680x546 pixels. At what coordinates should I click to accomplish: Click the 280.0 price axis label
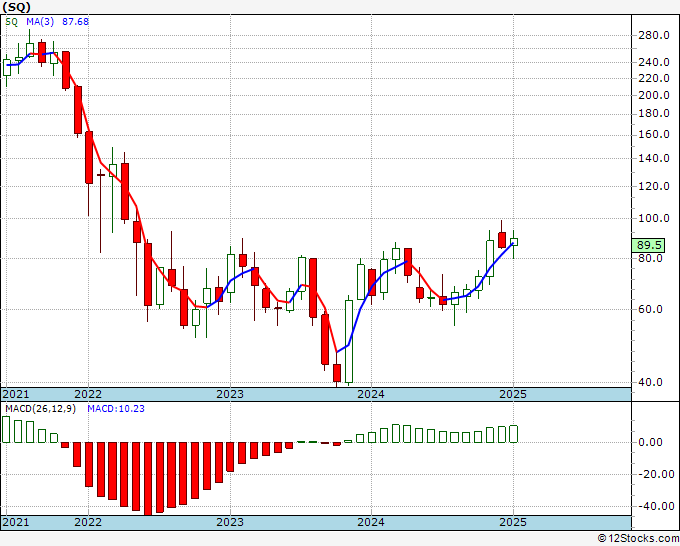click(x=654, y=36)
